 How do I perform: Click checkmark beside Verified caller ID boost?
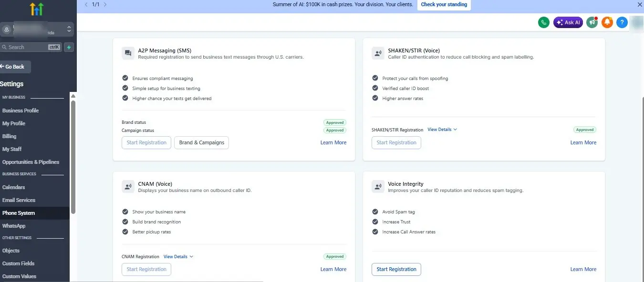[x=375, y=88]
